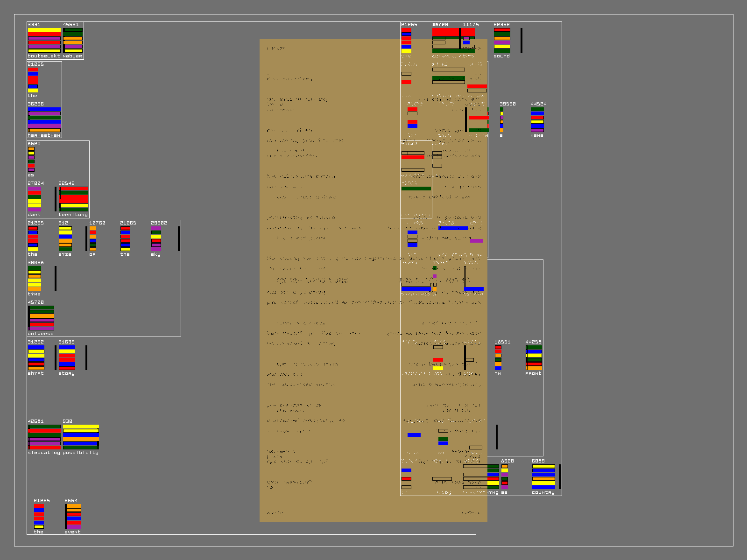Click the top yellow bar in 'boutselekt'

click(44, 30)
